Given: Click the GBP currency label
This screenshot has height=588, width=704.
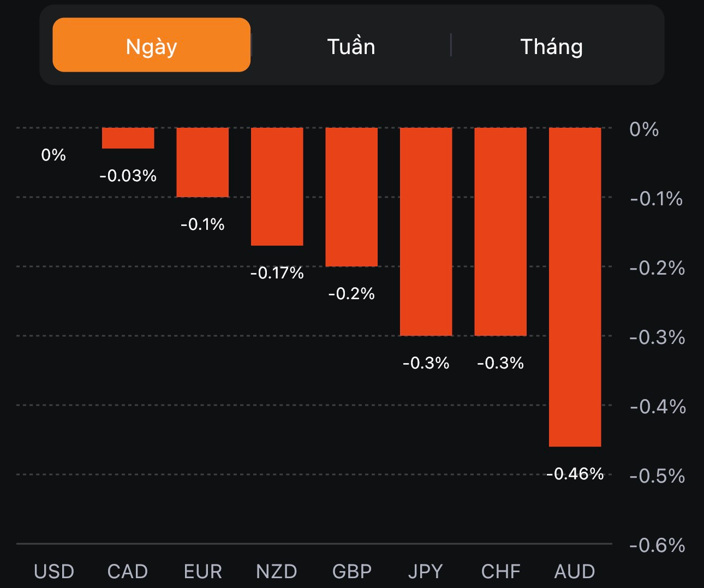Looking at the screenshot, I should [352, 571].
